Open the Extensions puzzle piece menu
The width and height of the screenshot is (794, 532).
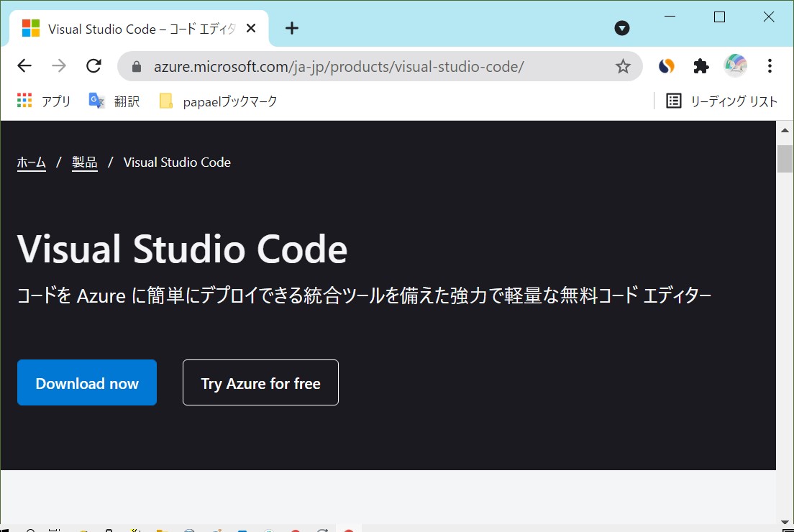[701, 66]
